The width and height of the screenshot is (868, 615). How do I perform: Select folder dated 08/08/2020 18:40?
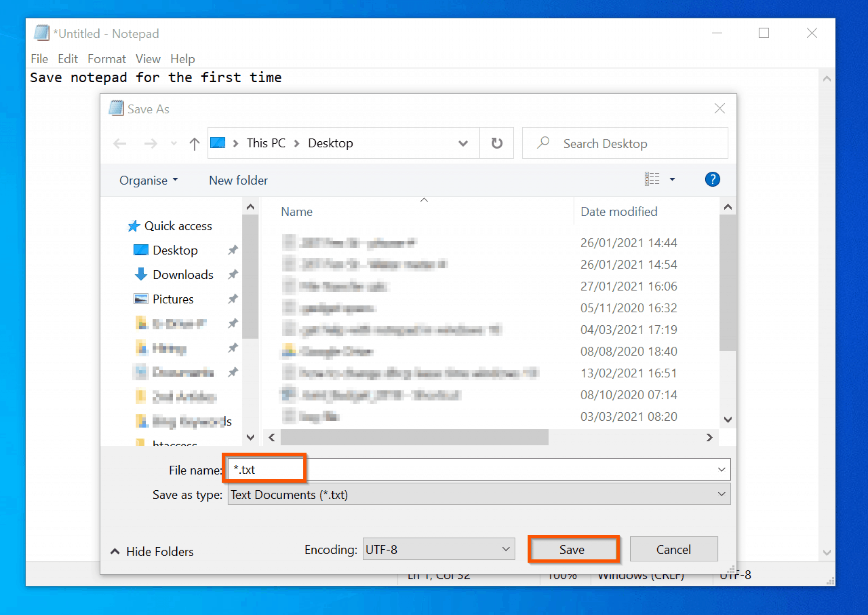tap(479, 351)
